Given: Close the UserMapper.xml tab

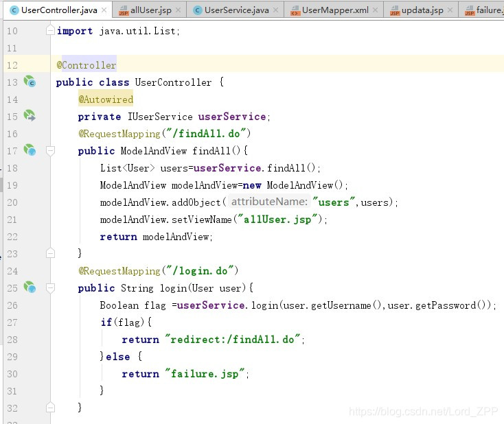Looking at the screenshot, I should [x=375, y=10].
